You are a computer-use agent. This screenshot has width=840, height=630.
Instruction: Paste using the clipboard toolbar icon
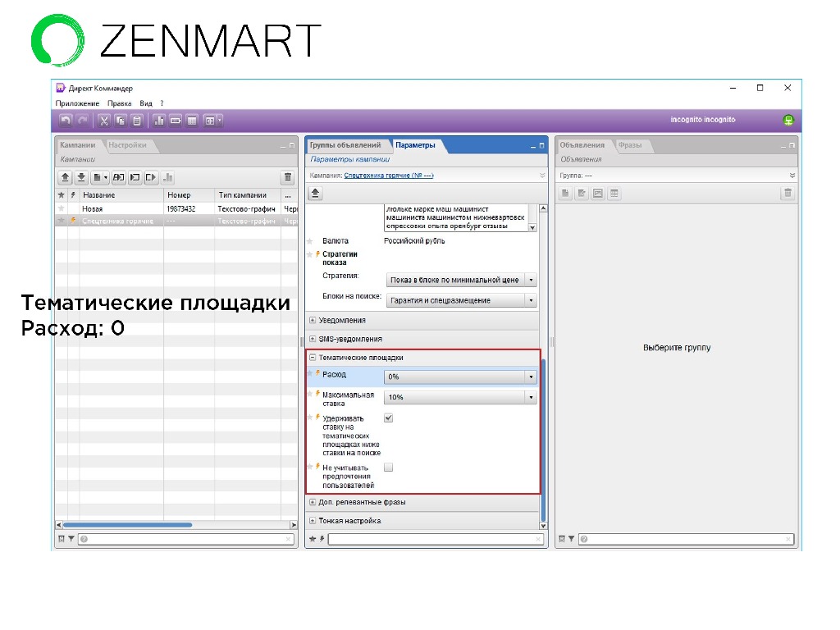(137, 121)
